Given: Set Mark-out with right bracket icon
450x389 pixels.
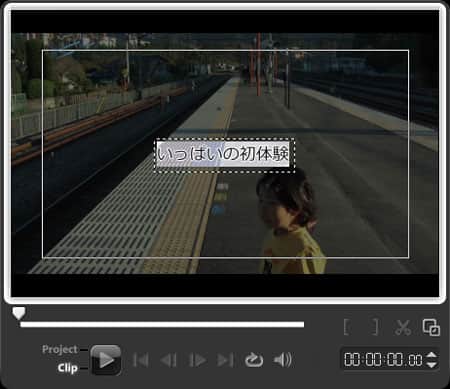Looking at the screenshot, I should coord(375,327).
